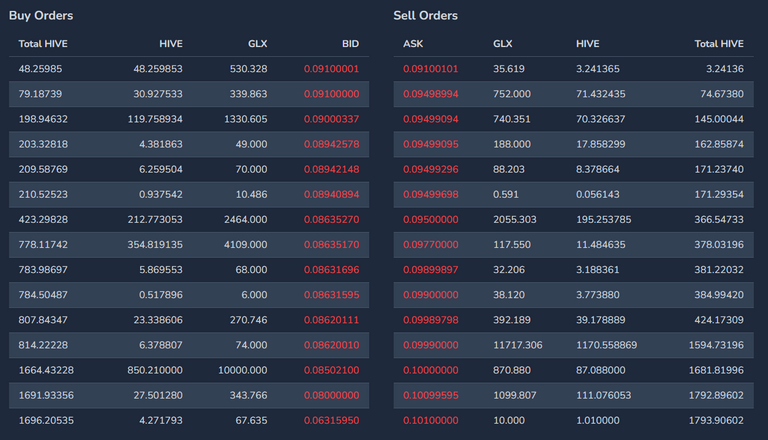Screen dimensions: 768x440
Task: Select bid price 0.09100001
Action: click(x=332, y=69)
